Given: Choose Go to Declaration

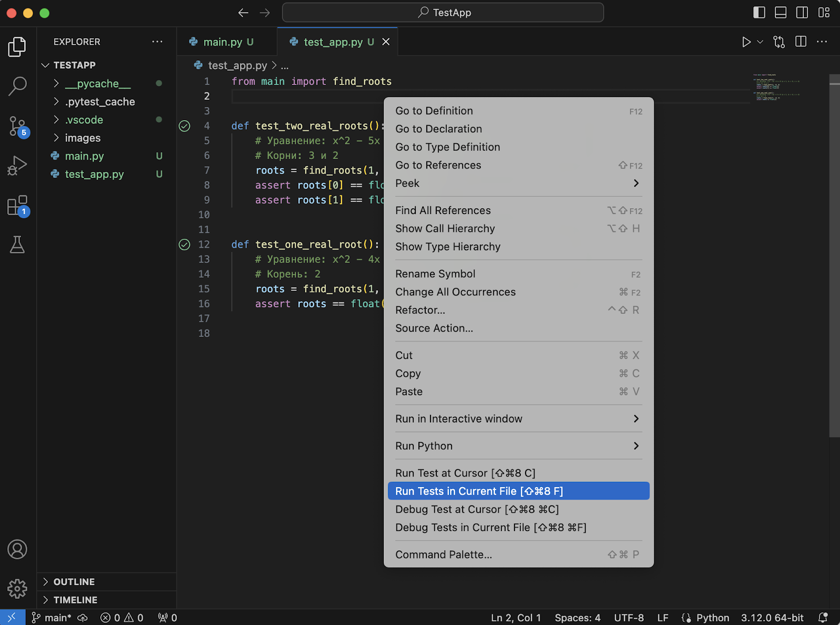Looking at the screenshot, I should (x=519, y=129).
